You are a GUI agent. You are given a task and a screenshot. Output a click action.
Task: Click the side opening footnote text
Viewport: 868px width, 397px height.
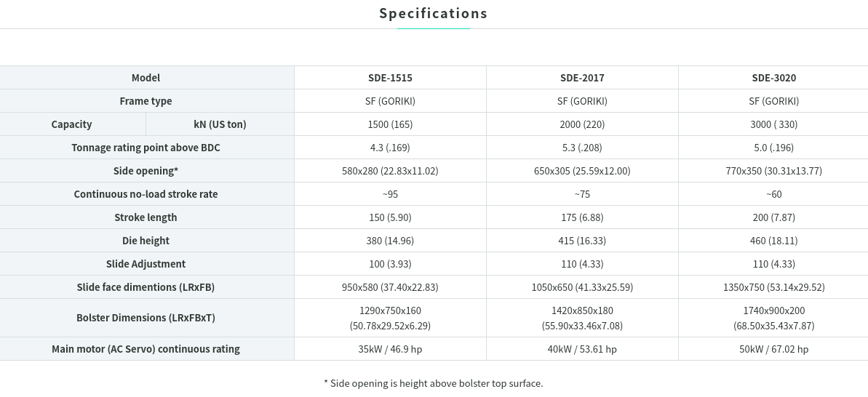(434, 382)
